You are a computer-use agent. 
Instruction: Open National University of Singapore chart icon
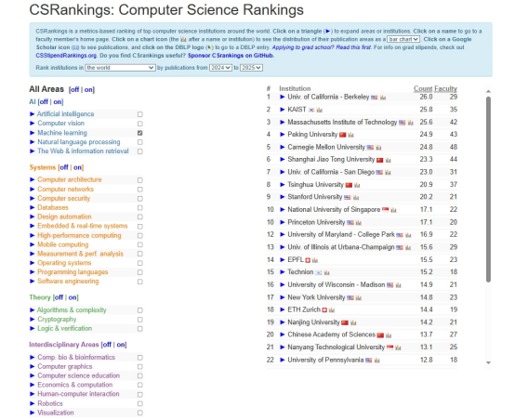point(393,210)
